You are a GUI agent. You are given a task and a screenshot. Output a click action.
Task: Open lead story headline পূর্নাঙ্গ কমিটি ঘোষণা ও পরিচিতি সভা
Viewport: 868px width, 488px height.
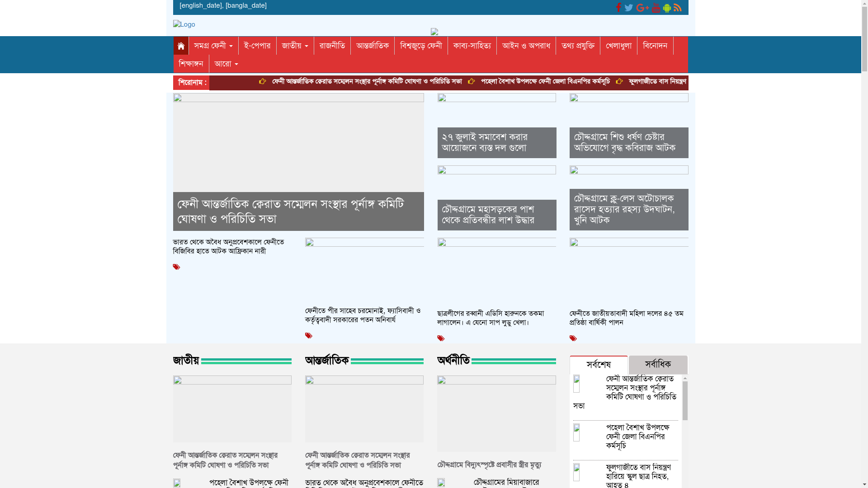pos(290,211)
